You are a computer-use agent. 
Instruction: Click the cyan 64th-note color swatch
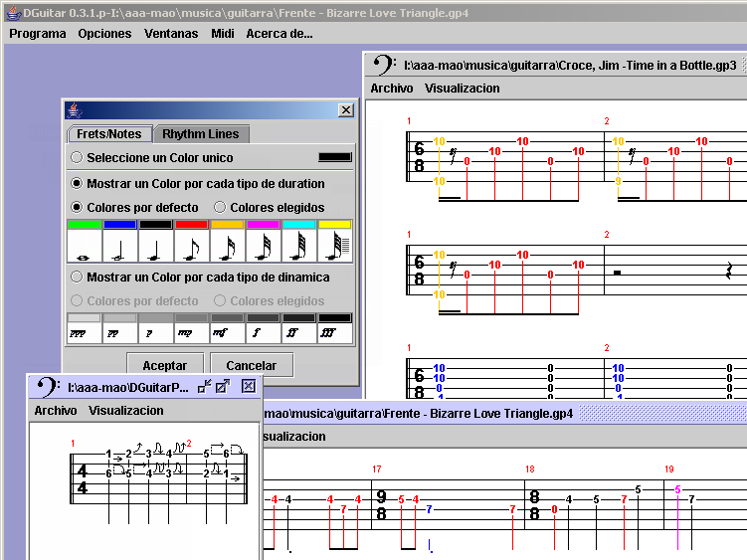click(298, 225)
